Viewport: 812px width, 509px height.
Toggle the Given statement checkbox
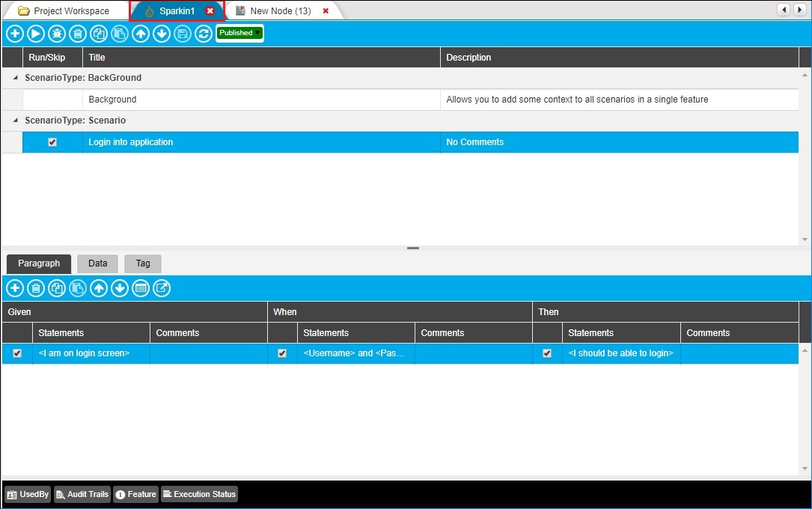[17, 353]
